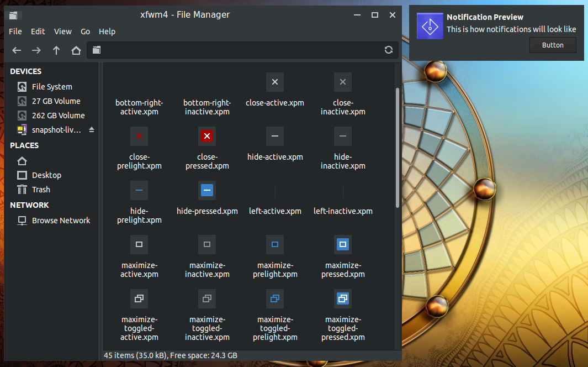Open the Help menu
The width and height of the screenshot is (588, 367).
[107, 32]
